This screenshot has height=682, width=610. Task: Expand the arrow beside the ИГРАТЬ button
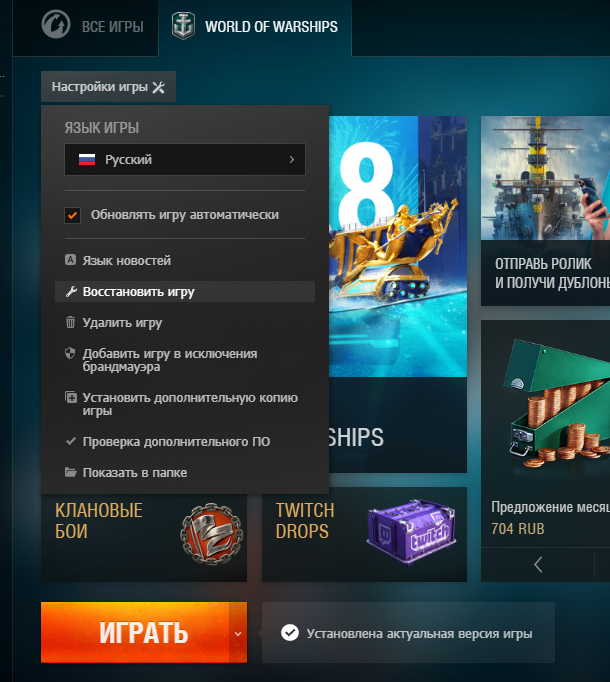238,633
